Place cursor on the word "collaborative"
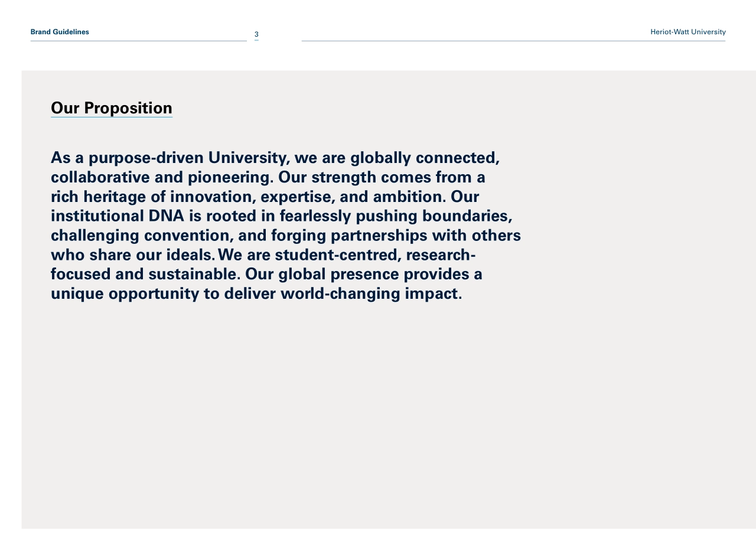Screen dimensions: 756x535 click(100, 177)
